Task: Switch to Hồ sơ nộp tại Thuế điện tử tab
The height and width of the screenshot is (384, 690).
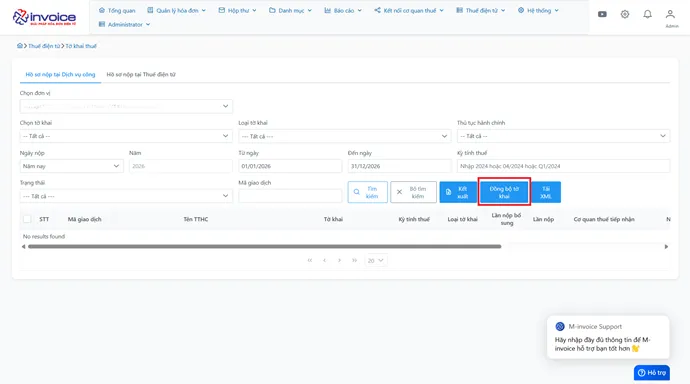Action: coord(141,74)
